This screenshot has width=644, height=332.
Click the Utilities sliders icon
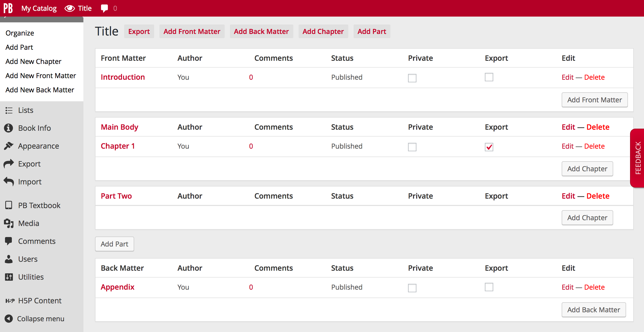coord(9,277)
